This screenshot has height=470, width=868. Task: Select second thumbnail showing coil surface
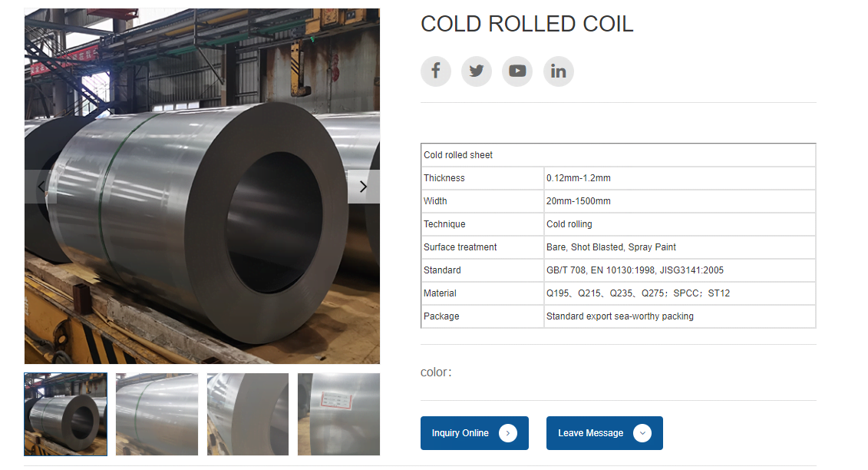point(157,414)
